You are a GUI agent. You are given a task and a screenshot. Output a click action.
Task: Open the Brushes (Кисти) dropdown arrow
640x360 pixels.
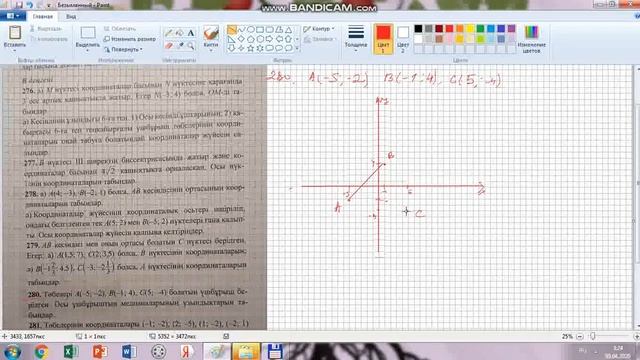211,50
